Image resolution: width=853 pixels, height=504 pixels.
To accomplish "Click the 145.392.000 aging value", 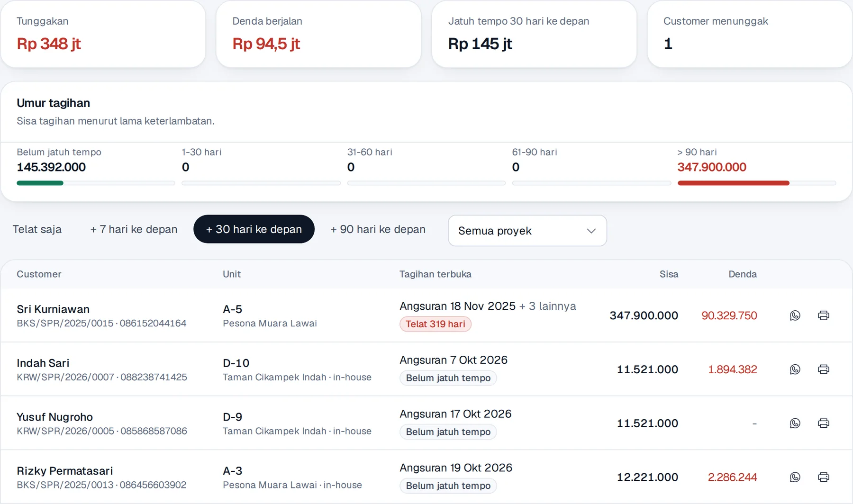I will pos(51,167).
